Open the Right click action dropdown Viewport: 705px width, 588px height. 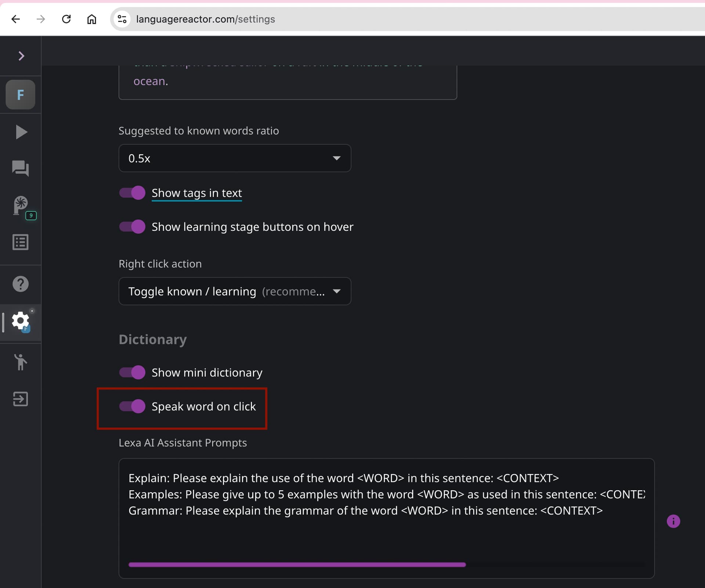(235, 291)
